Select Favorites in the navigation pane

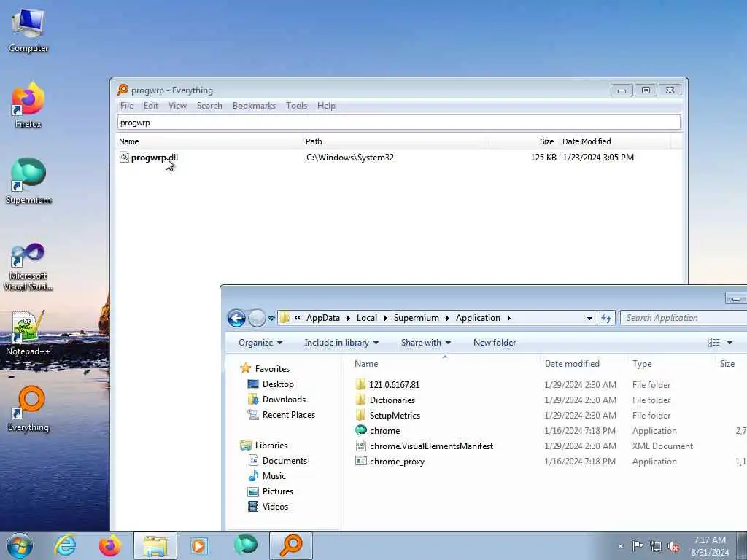272,368
